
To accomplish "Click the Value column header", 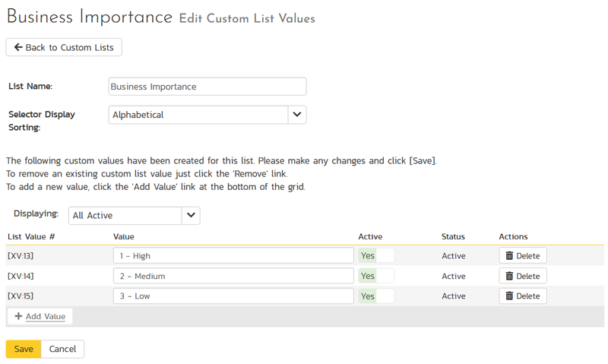I will click(124, 237).
